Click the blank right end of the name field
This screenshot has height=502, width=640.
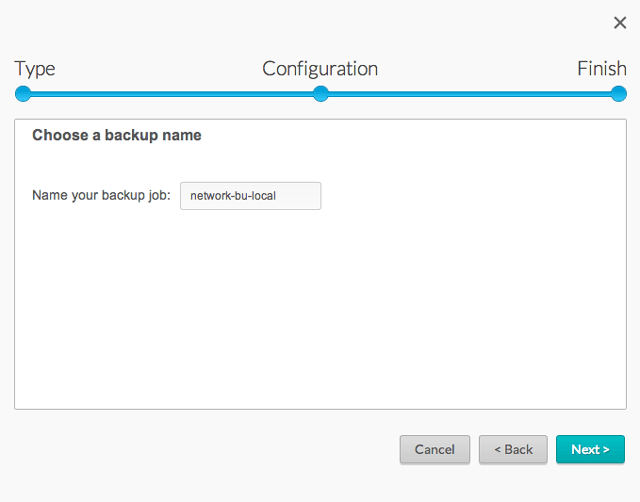pyautogui.click(x=303, y=196)
